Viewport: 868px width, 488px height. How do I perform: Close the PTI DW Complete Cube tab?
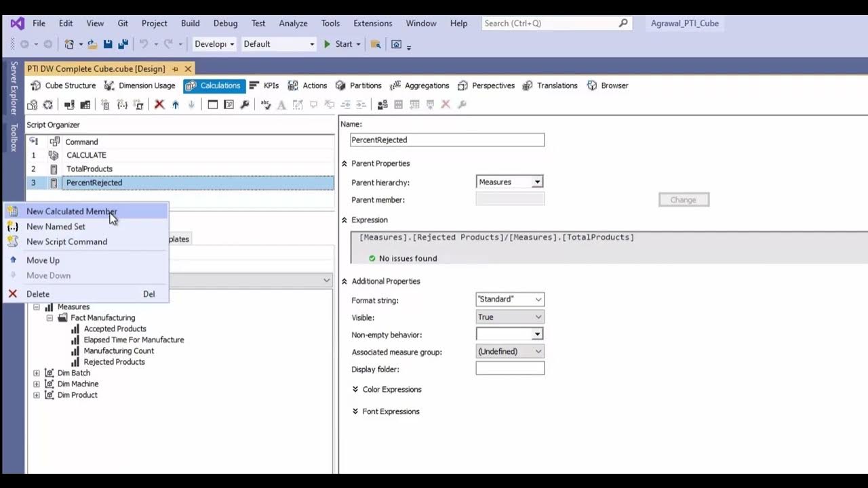tap(189, 68)
